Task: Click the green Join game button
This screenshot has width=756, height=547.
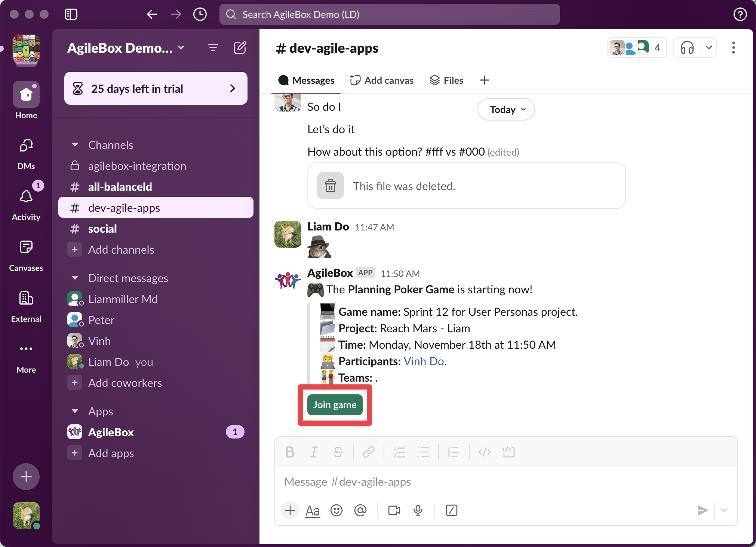Action: point(335,405)
